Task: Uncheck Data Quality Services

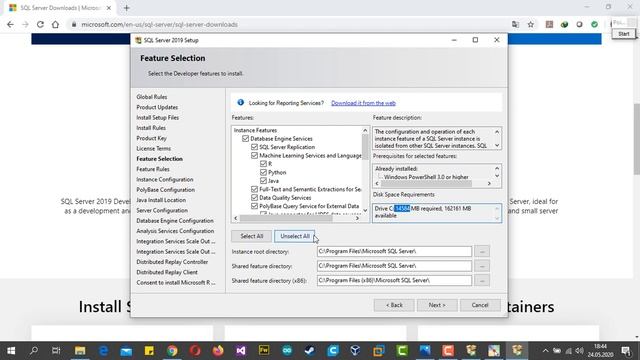Action: pyautogui.click(x=254, y=198)
